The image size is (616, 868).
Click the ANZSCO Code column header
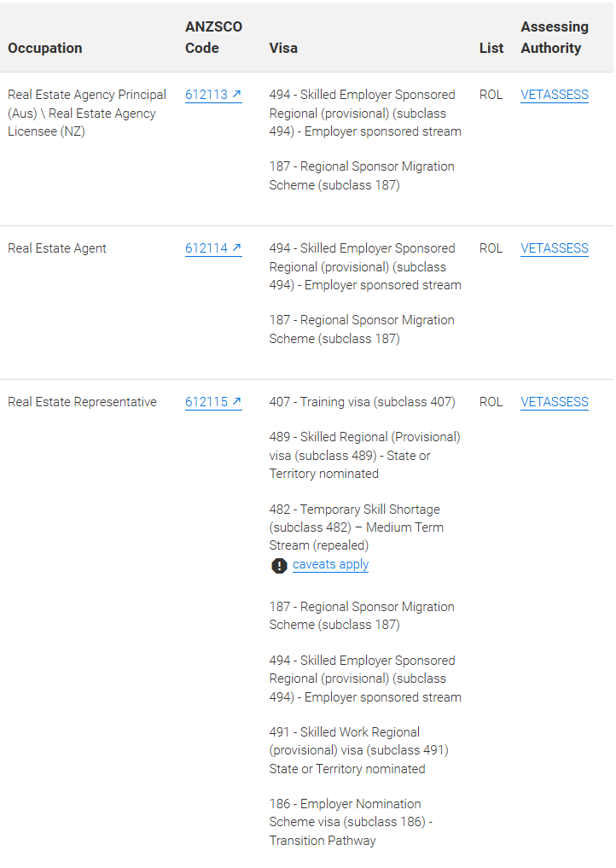(x=213, y=37)
